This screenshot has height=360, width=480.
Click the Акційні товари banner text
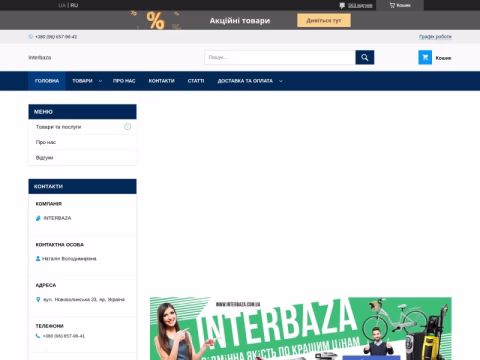click(240, 21)
